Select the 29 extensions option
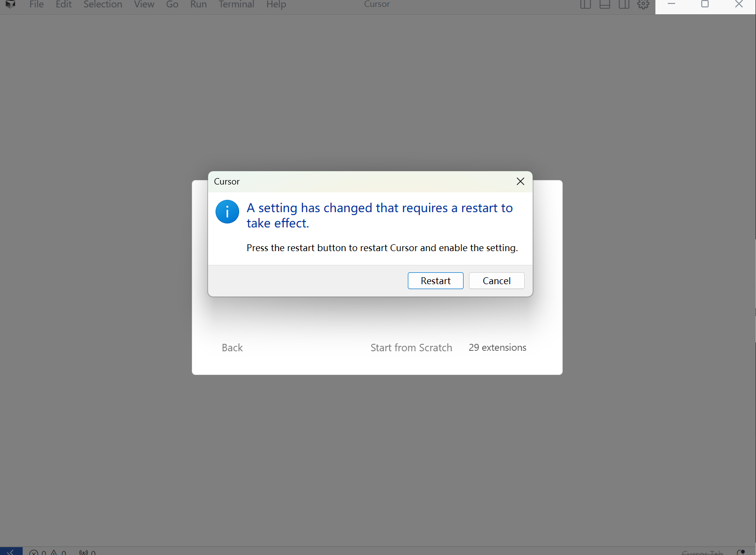Screen dimensions: 756x555 [x=498, y=348]
